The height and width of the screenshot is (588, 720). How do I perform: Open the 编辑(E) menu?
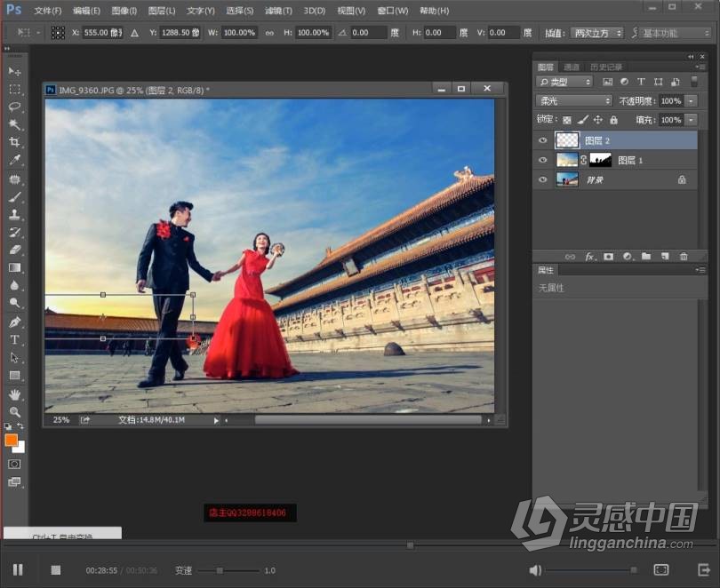[x=86, y=11]
